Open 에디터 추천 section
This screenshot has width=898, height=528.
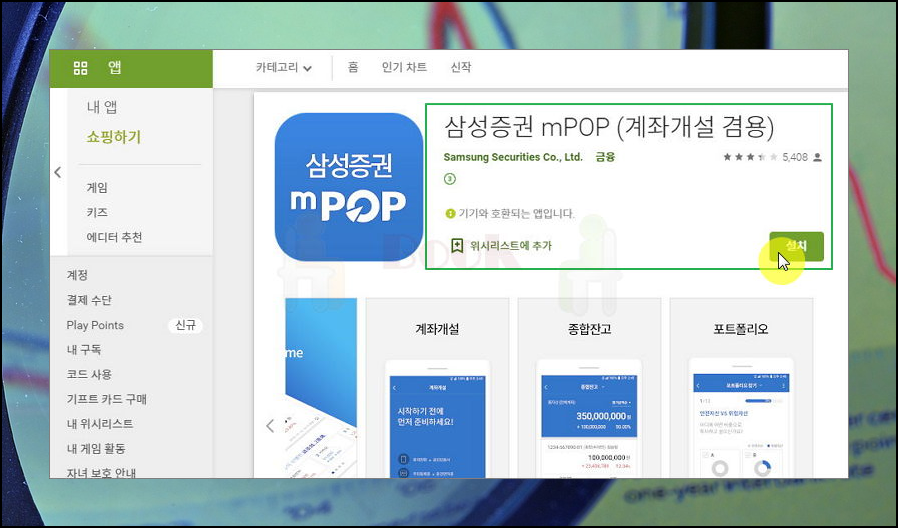[x=114, y=237]
